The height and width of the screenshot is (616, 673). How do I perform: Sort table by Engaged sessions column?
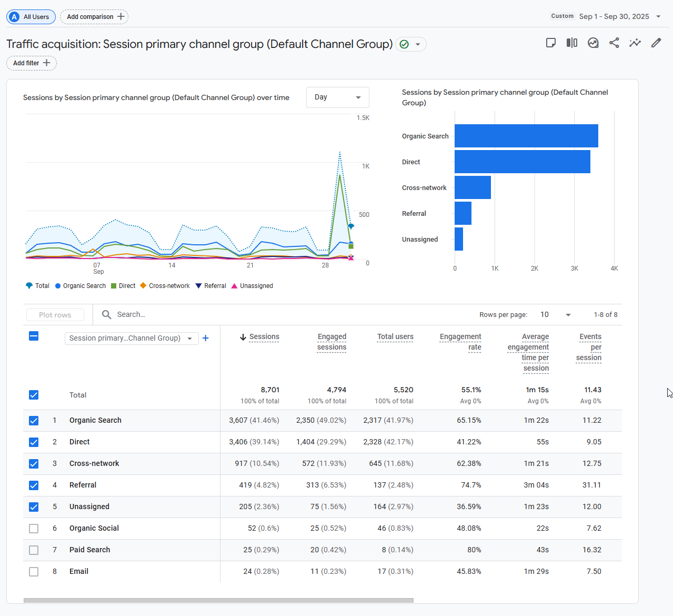[332, 342]
